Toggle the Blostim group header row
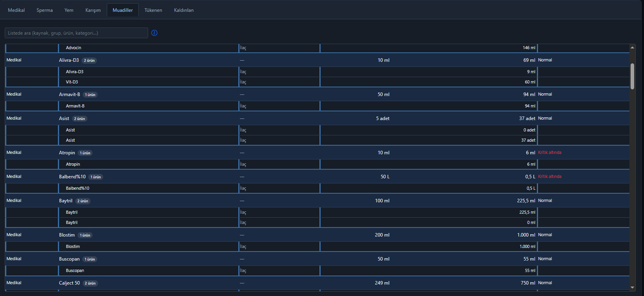644x296 pixels. click(x=317, y=235)
